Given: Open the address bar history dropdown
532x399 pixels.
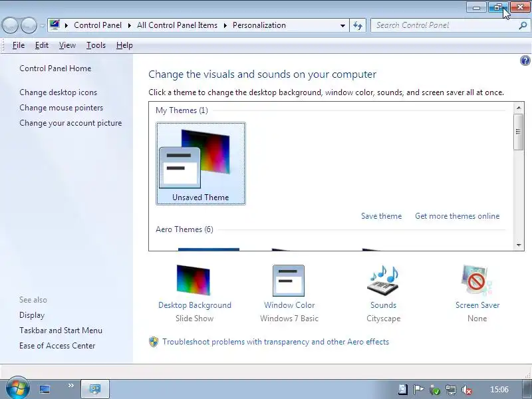Looking at the screenshot, I should click(x=342, y=25).
